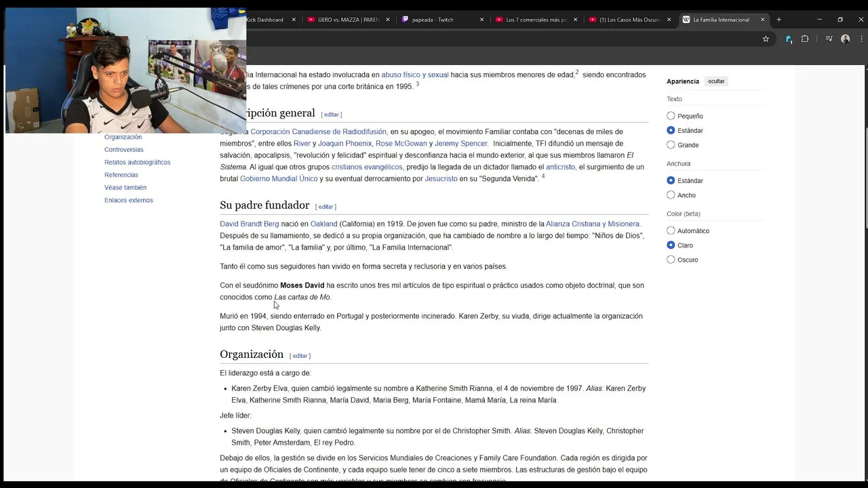The image size is (868, 488).
Task: Open the anticristo link
Action: click(x=561, y=167)
